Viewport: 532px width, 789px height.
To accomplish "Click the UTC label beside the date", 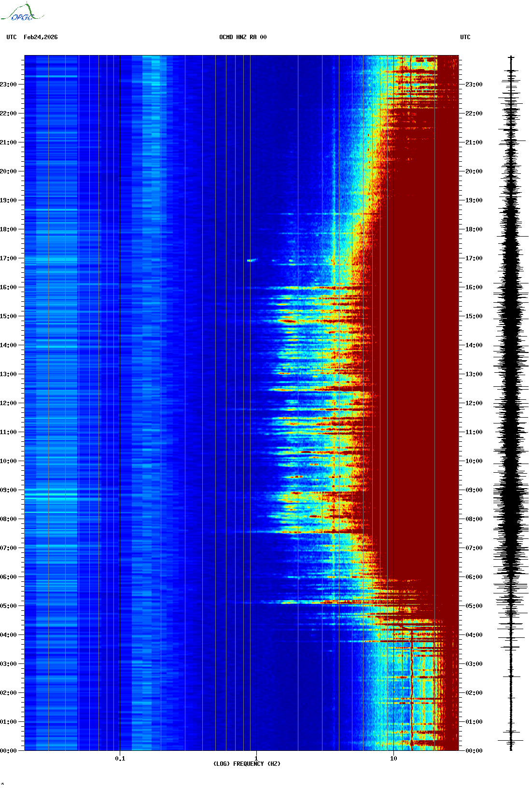I will 12,37.
